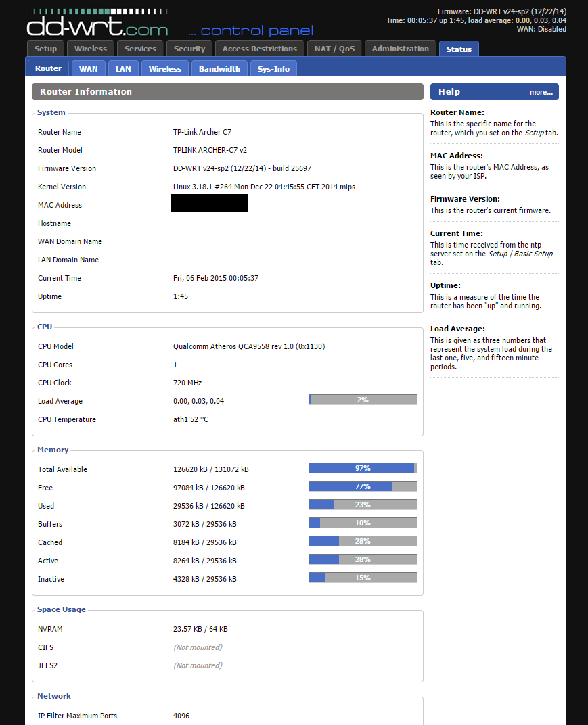The height and width of the screenshot is (725, 588).
Task: Open the Sys-Info sub-tab
Action: pos(273,69)
